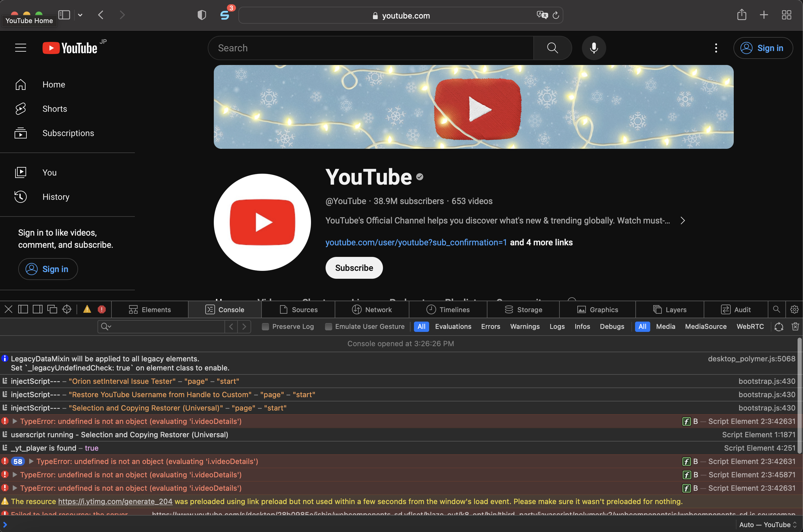Open the Auto — YouTube context dropdown

768,524
